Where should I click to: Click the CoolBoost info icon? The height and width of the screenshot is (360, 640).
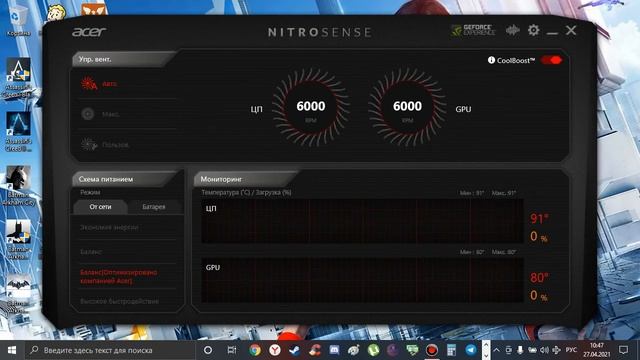(x=491, y=60)
